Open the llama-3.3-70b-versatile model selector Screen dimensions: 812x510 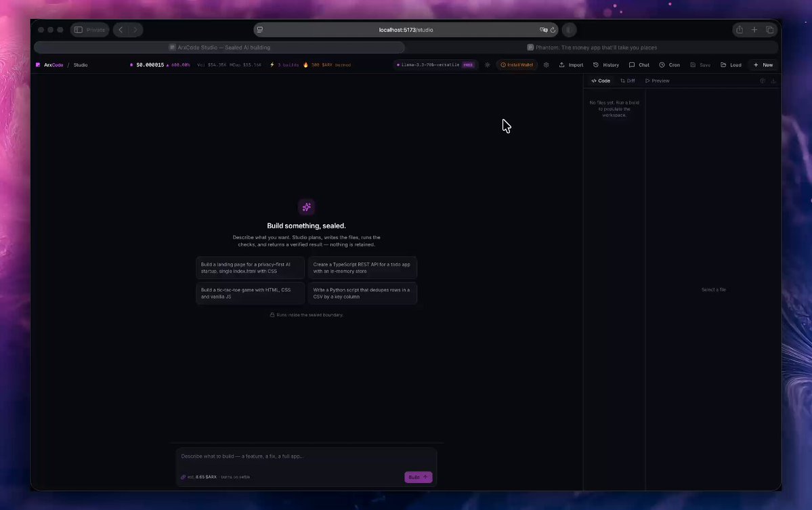point(435,65)
